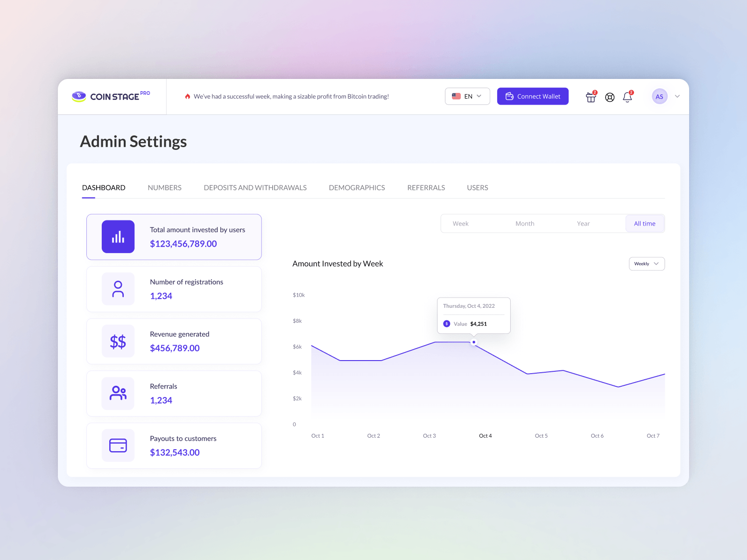Click the Coin Stage Pro logo
Image resolution: width=747 pixels, height=560 pixels.
111,96
